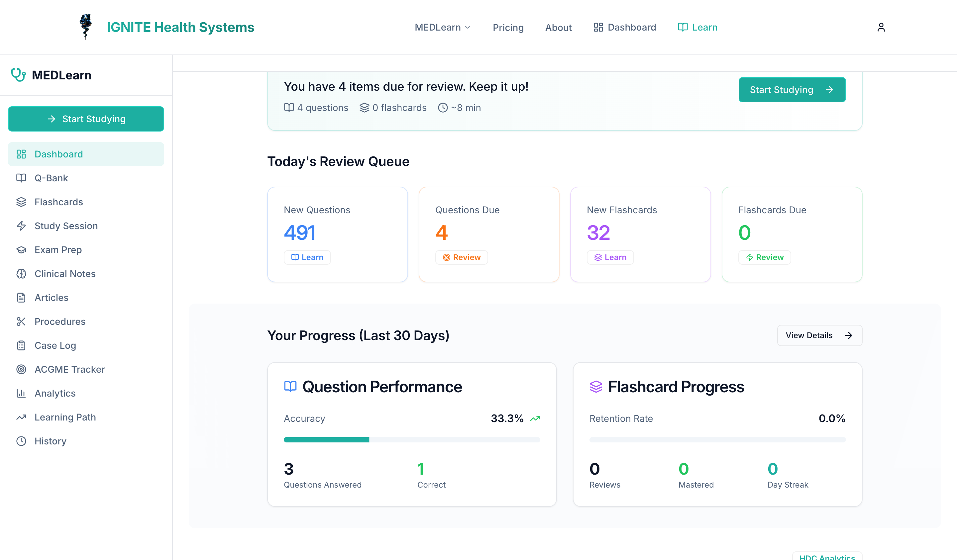Click the Clinical Notes brain icon
Image resolution: width=957 pixels, height=560 pixels.
(x=21, y=274)
